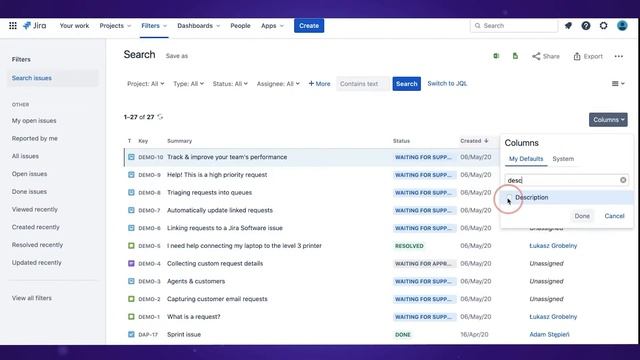Open the settings gear icon
640x360 pixels.
coord(603,26)
